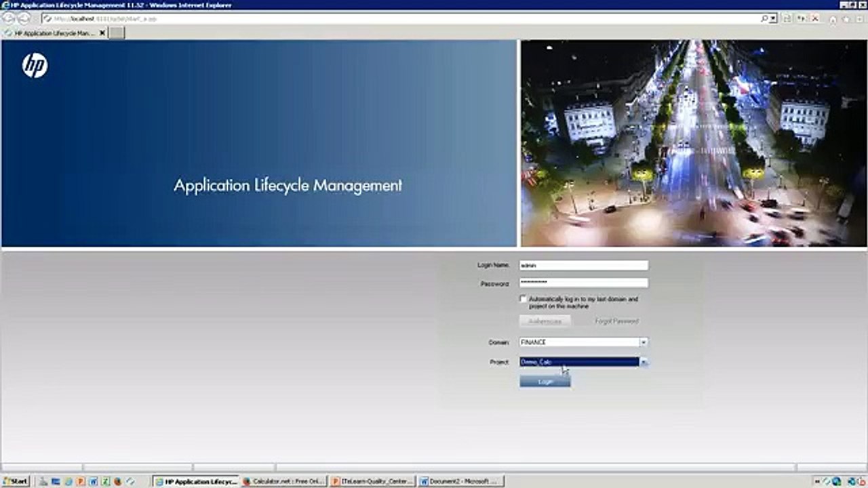Image resolution: width=868 pixels, height=488 pixels.
Task: Click the browser Forward arrow
Action: coord(23,19)
